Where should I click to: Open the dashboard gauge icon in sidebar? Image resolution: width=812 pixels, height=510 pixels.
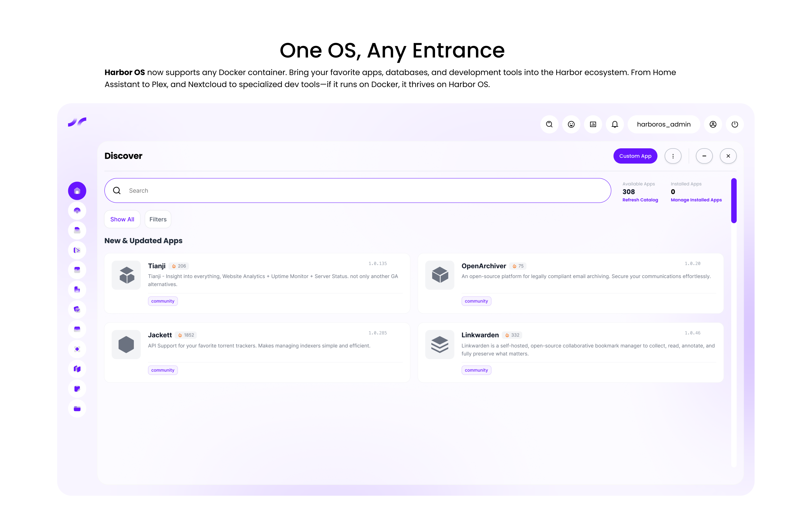coord(77,211)
